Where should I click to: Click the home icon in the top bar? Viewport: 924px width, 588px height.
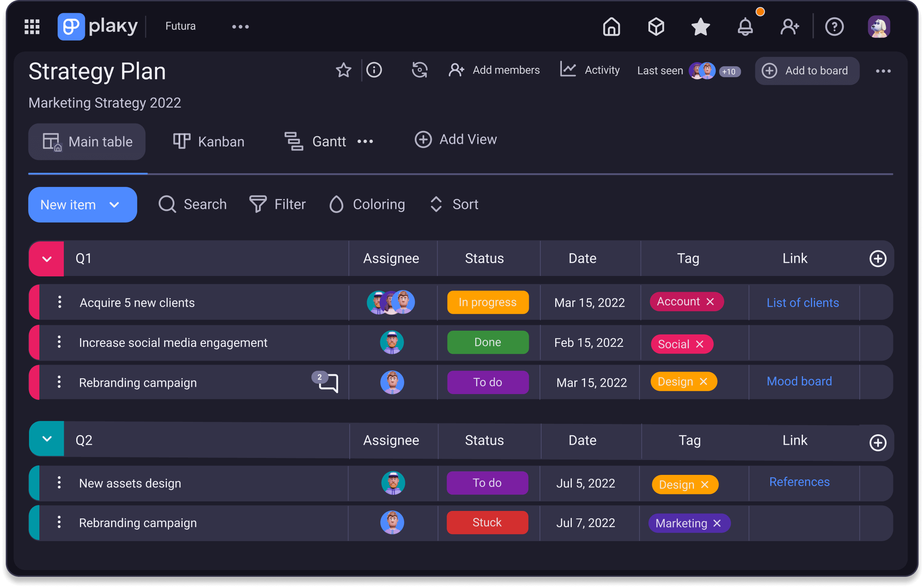coord(611,27)
